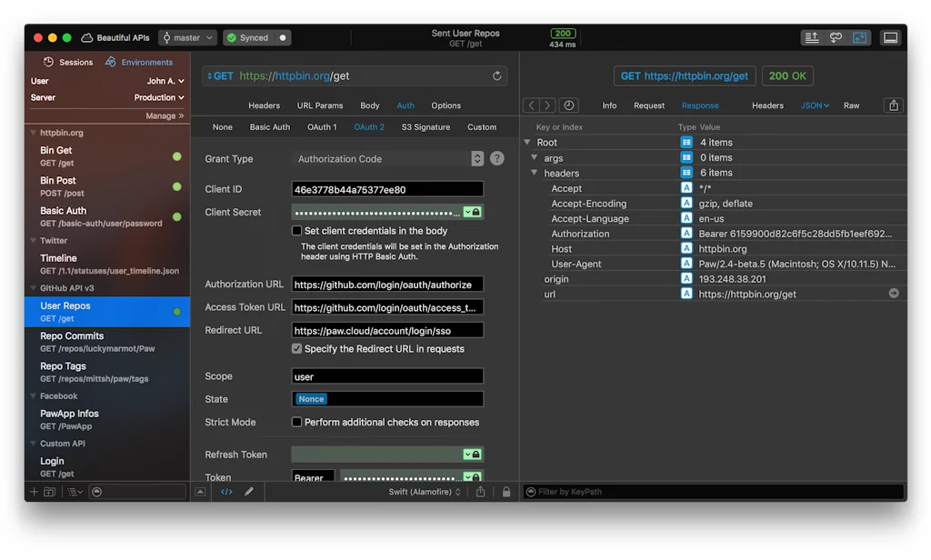Click the response history clock icon
The height and width of the screenshot is (560, 931).
568,105
